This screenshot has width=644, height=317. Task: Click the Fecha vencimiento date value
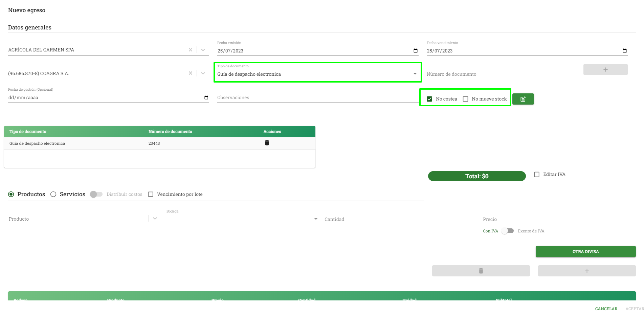pyautogui.click(x=440, y=51)
